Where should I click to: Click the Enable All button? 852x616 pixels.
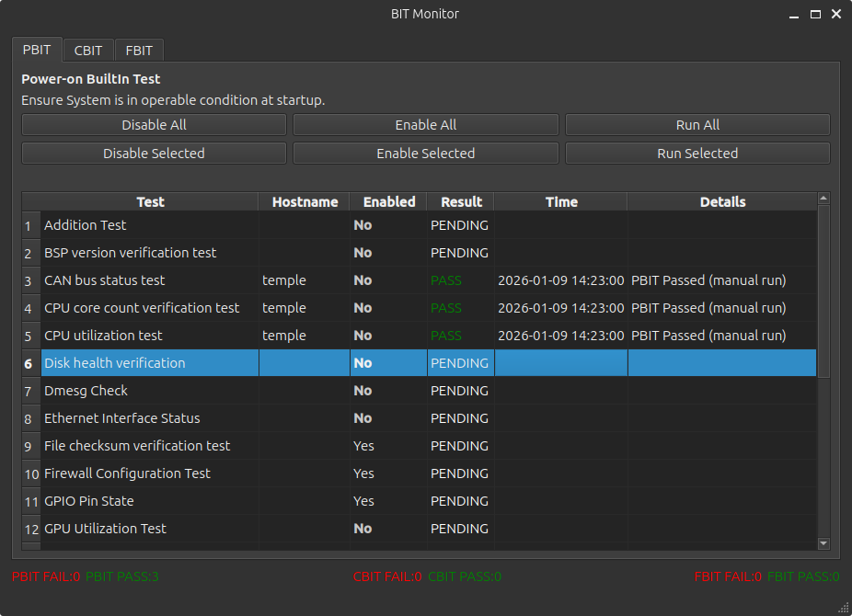point(425,124)
